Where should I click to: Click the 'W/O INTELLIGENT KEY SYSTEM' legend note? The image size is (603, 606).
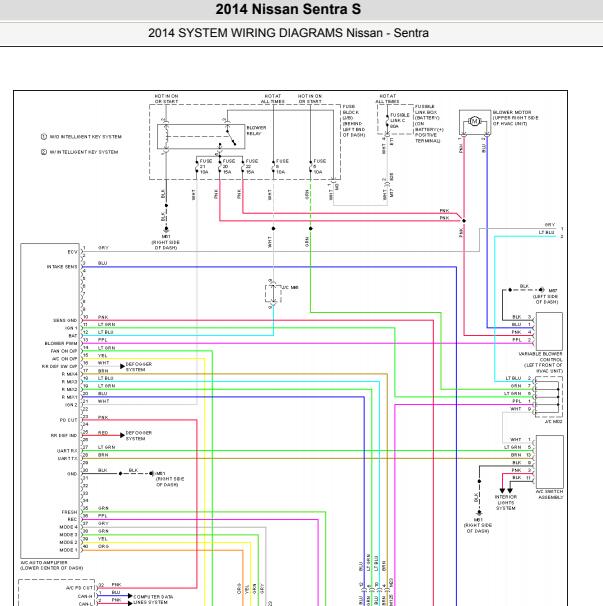pyautogui.click(x=85, y=137)
